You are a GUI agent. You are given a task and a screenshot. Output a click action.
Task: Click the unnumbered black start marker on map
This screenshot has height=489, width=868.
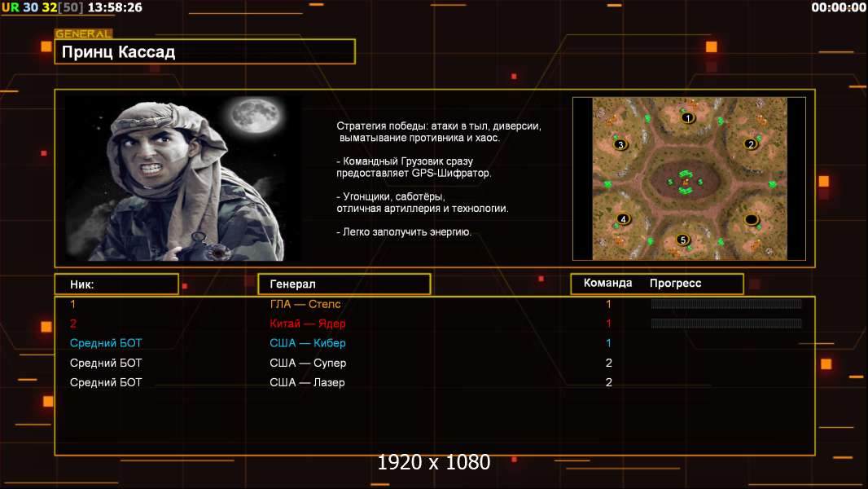[752, 220]
